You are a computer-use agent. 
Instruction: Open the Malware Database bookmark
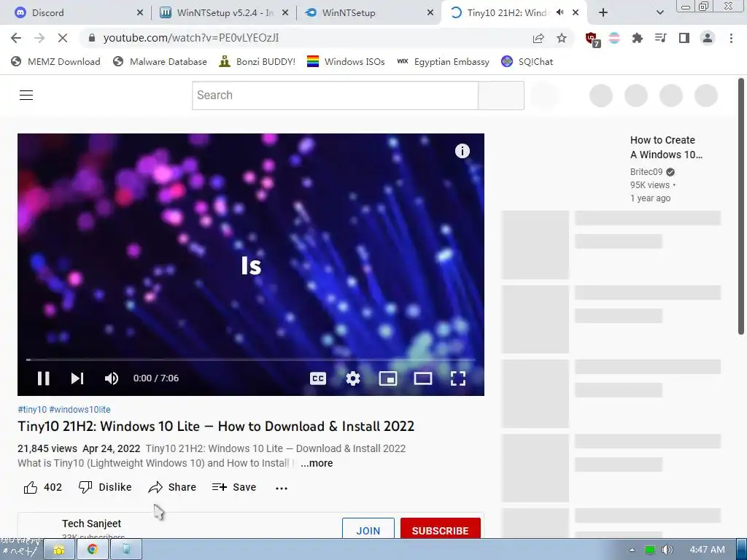coord(160,61)
